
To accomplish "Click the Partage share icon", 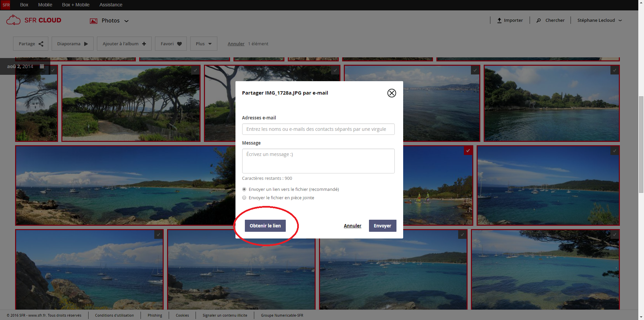I will point(41,44).
